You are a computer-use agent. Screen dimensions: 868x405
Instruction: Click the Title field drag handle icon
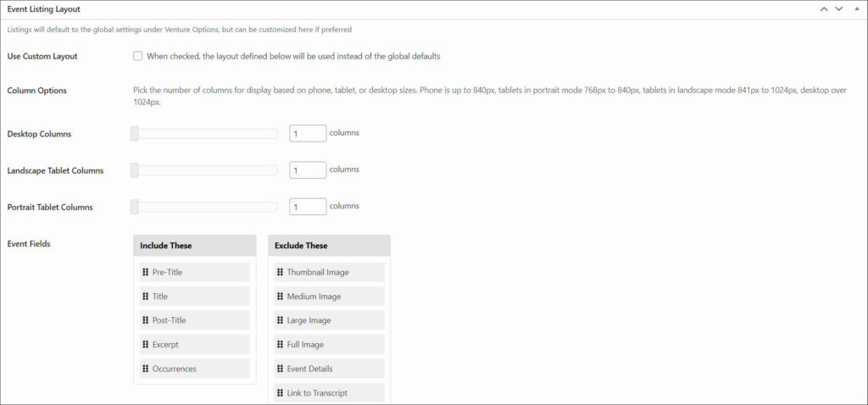(x=146, y=297)
